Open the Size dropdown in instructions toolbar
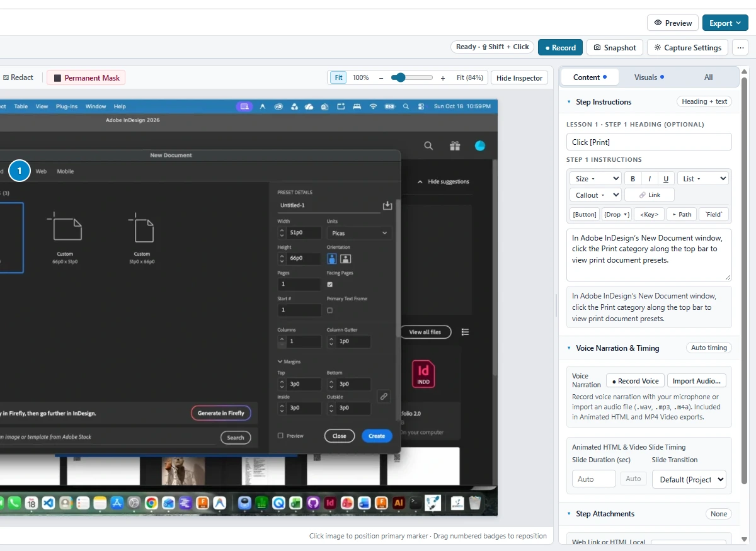This screenshot has width=756, height=551. [x=595, y=179]
